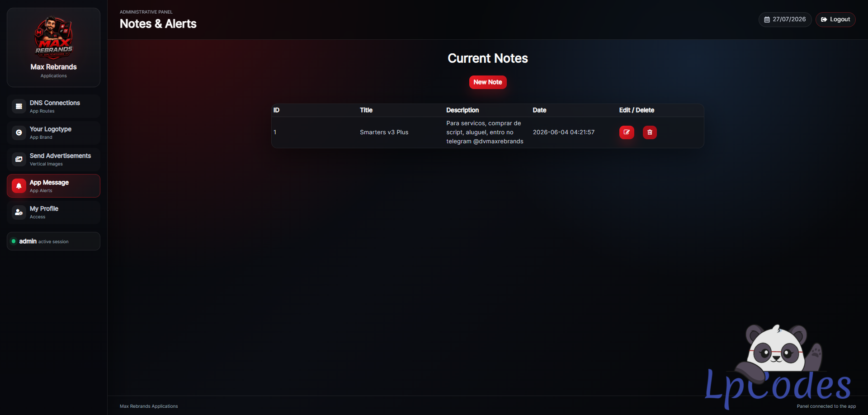
Task: Click the delete note trash icon
Action: point(650,132)
